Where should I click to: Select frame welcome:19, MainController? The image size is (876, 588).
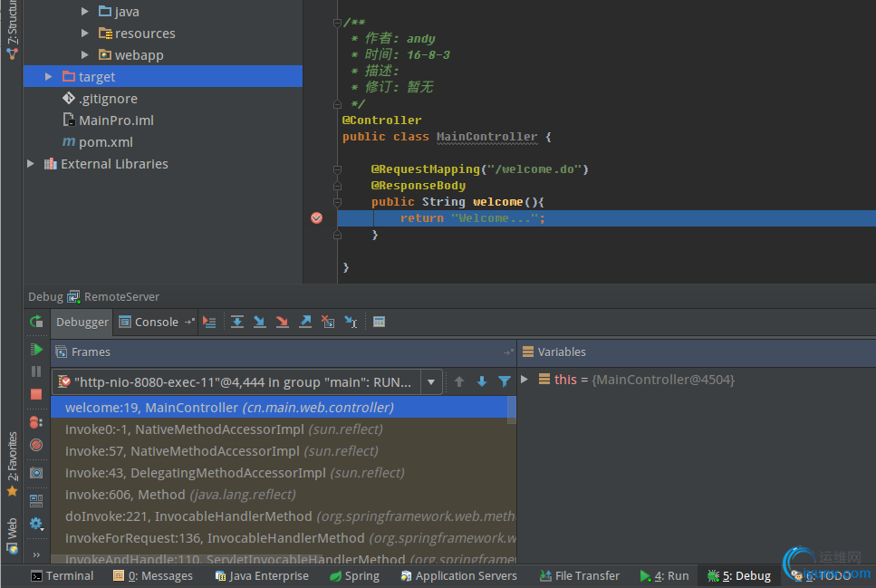[x=279, y=408]
